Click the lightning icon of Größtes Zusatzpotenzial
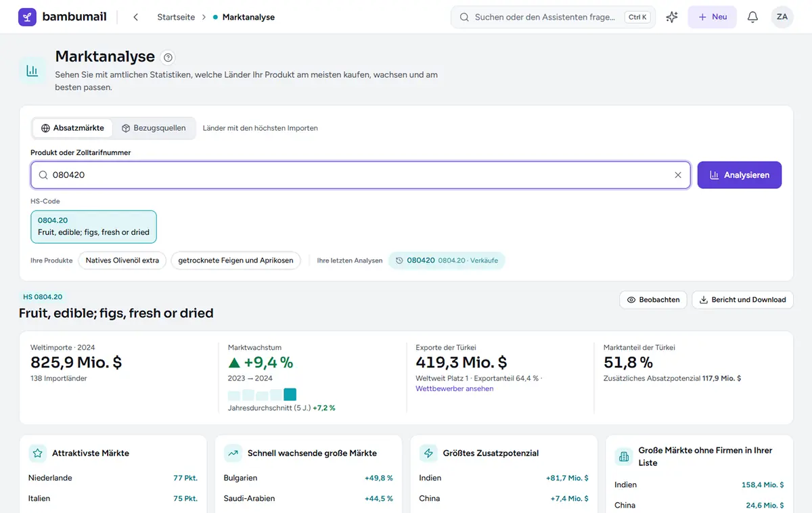Viewport: 812px width, 513px height. [428, 453]
